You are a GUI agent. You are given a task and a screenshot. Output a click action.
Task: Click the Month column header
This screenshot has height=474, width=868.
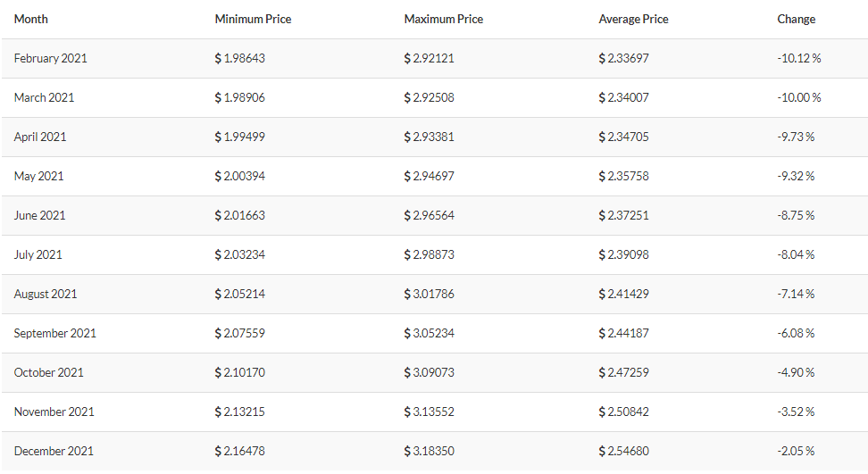click(31, 20)
